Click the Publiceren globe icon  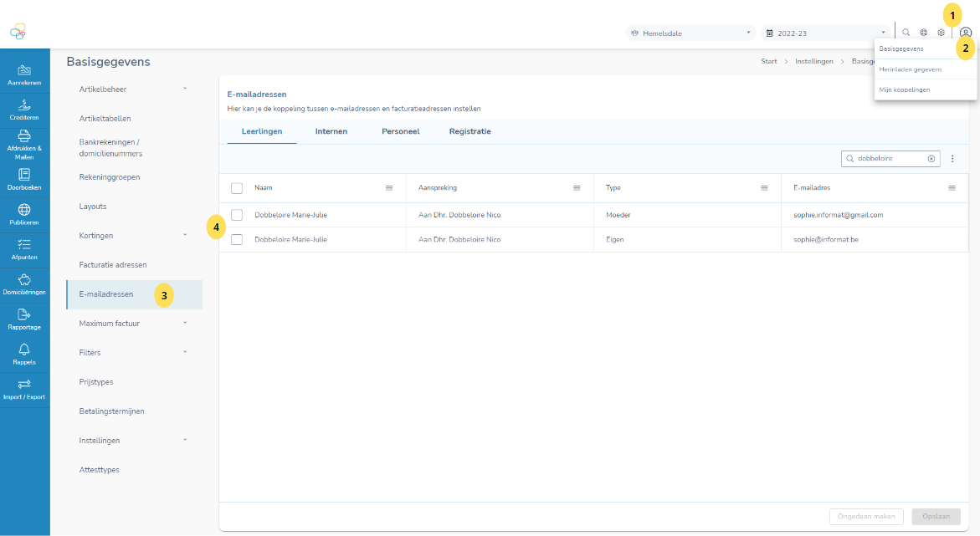24,210
